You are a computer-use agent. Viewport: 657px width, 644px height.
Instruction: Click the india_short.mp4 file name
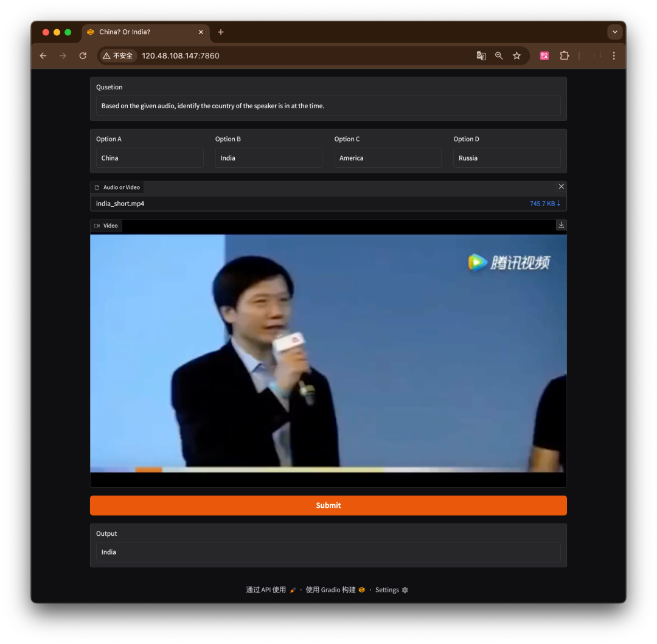click(x=120, y=204)
